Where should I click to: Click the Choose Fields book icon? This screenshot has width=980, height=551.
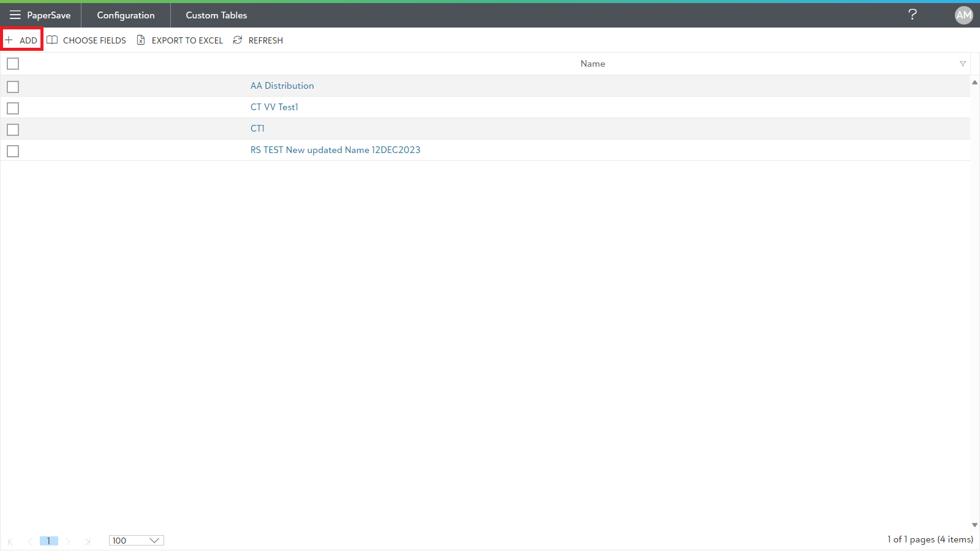click(53, 40)
